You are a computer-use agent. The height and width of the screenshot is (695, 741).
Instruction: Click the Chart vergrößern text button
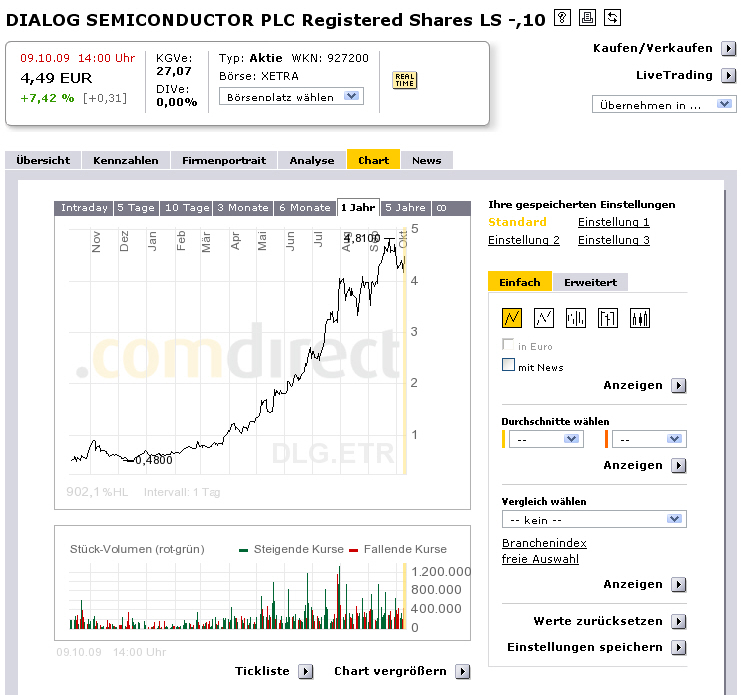390,671
